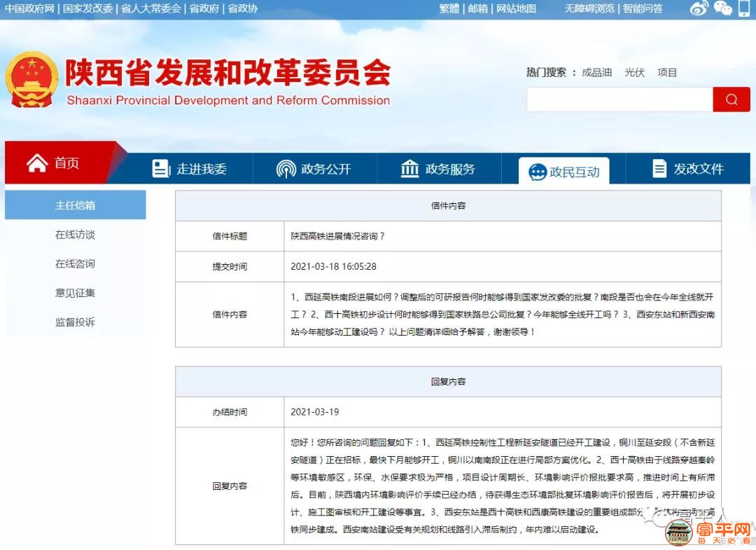
Task: Open the 发改文件 navigation tab
Action: (688, 169)
